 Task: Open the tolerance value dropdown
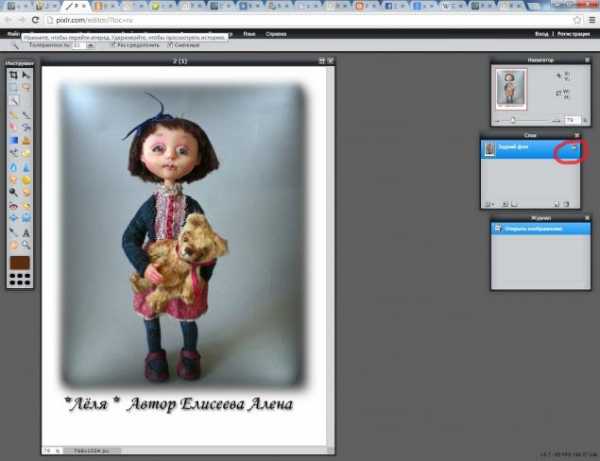pyautogui.click(x=89, y=45)
